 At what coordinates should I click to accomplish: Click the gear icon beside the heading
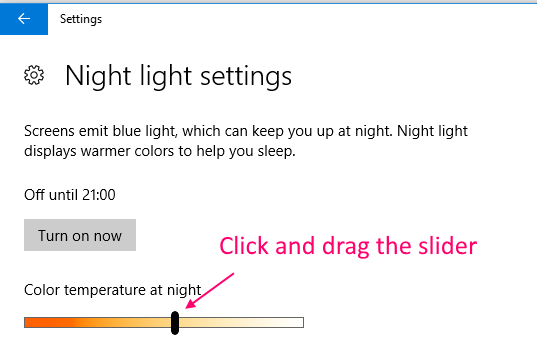point(34,75)
